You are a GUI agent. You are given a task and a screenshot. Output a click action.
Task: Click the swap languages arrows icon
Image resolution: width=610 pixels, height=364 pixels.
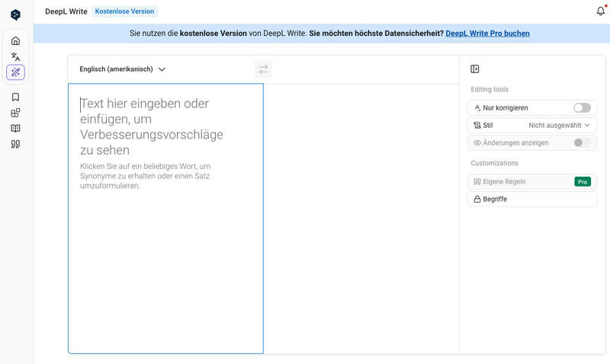pos(263,69)
